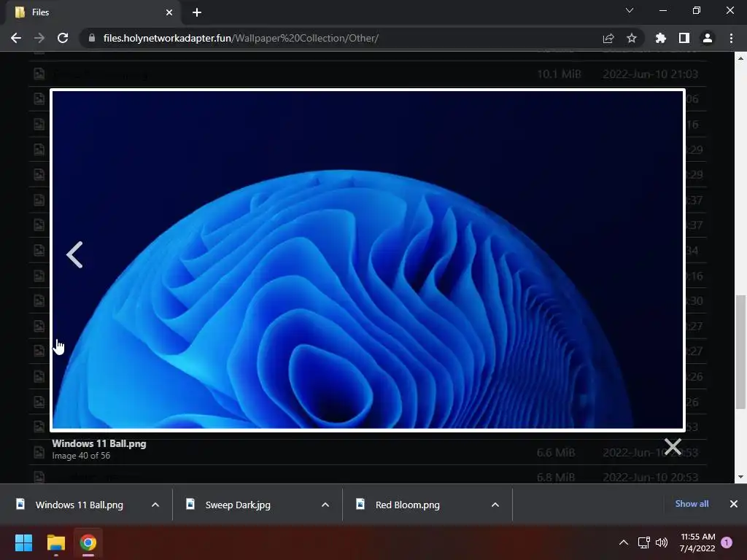
Task: Show hidden system tray icons
Action: click(624, 542)
